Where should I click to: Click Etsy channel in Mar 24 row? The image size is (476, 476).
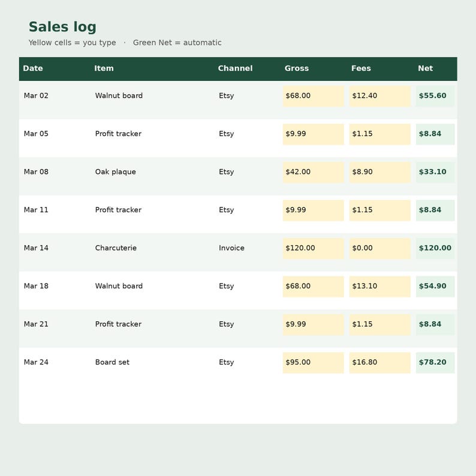pyautogui.click(x=226, y=362)
